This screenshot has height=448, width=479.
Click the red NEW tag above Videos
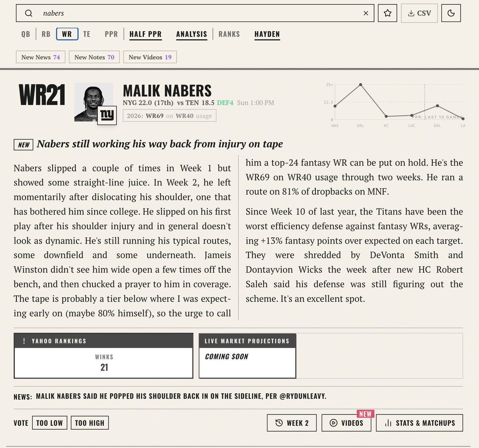[x=365, y=414]
